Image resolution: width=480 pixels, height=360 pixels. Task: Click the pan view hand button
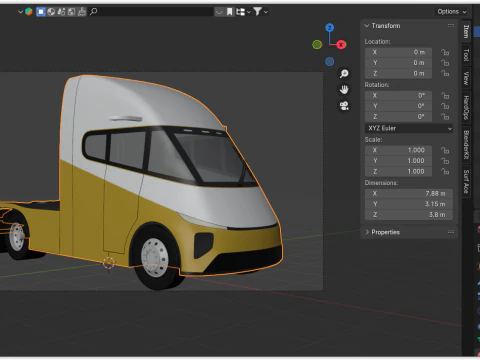point(344,89)
